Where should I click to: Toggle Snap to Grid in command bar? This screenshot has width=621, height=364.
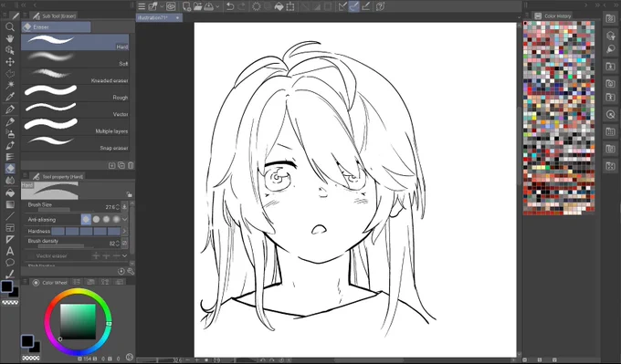point(365,6)
